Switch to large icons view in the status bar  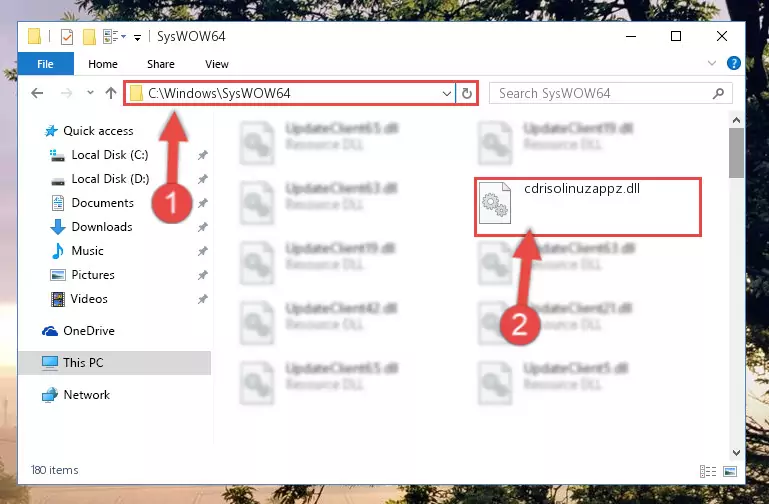click(729, 471)
